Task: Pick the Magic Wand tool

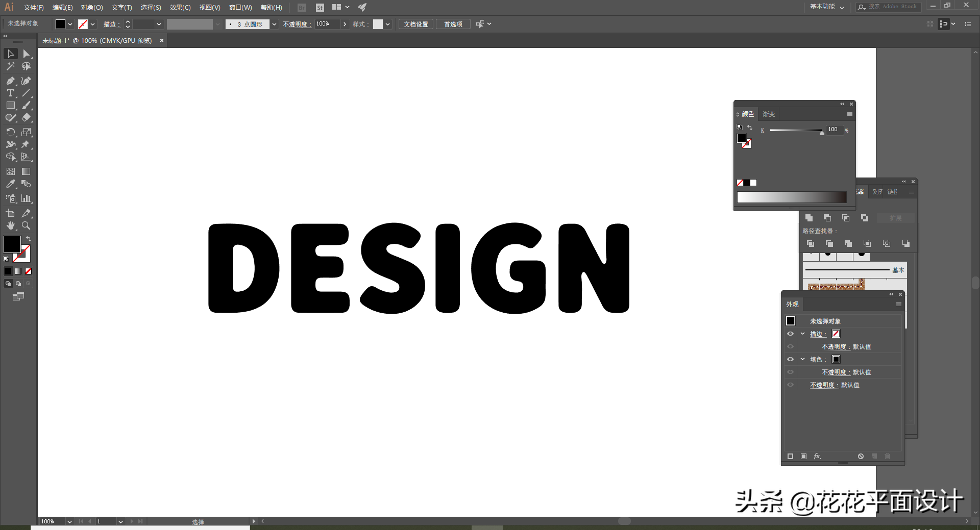Action: tap(10, 66)
